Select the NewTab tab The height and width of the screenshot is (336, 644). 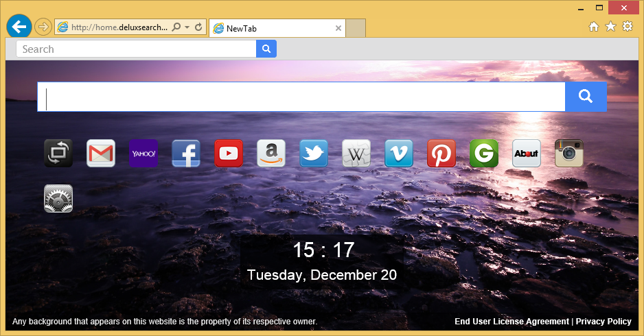point(277,28)
